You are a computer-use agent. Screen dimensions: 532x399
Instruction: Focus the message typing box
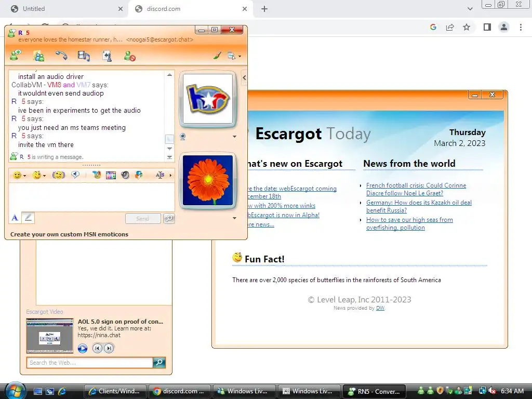click(x=91, y=197)
